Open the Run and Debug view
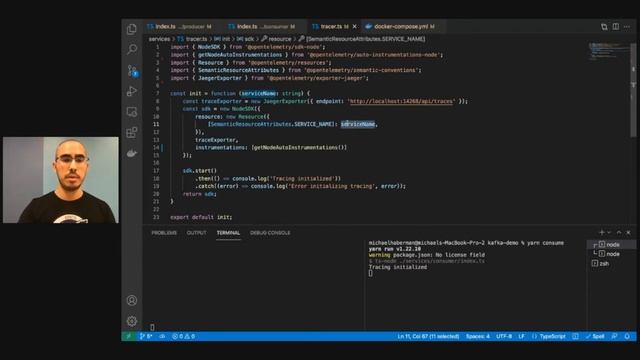Viewport: 640px width, 360px height. tap(131, 91)
